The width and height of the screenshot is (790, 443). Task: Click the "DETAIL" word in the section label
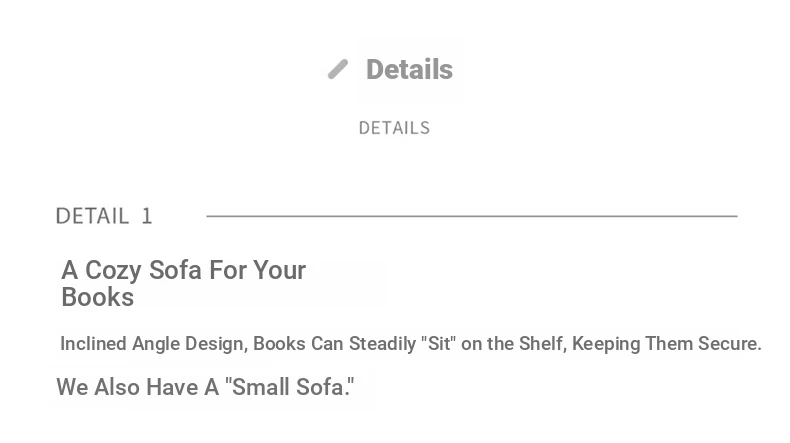click(x=92, y=216)
